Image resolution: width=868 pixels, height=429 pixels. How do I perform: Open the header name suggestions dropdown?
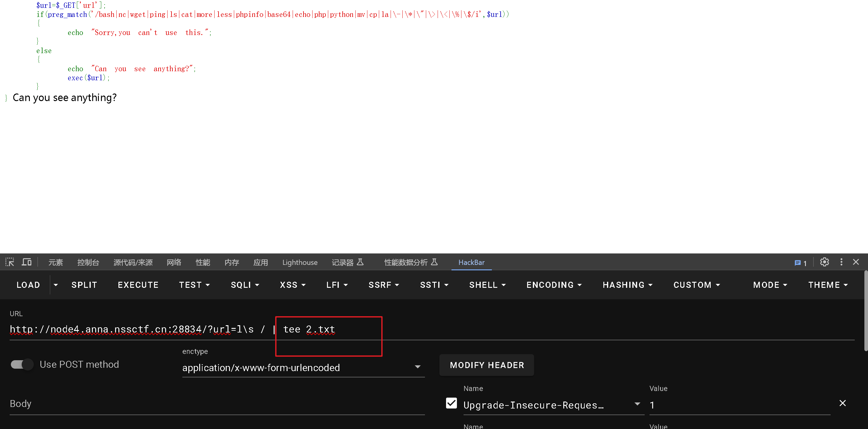pyautogui.click(x=637, y=404)
